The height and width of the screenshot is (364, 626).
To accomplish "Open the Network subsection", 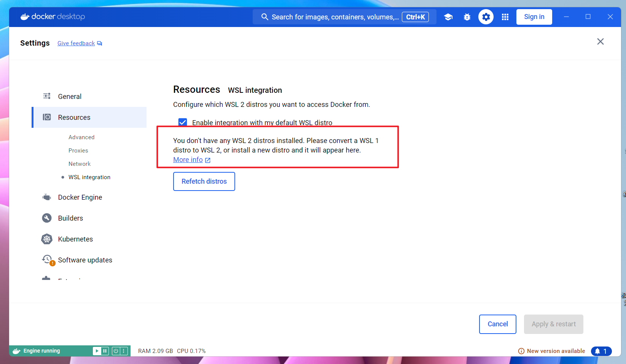I will 80,164.
